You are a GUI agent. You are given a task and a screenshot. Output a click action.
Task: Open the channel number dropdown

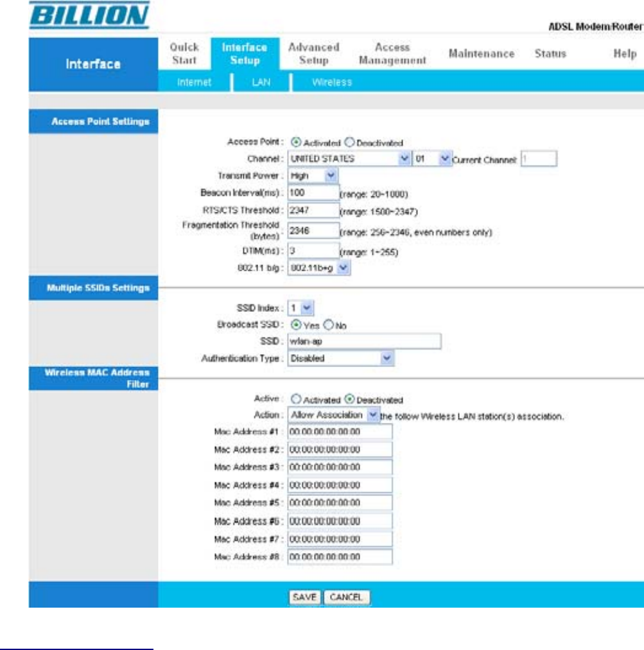tap(431, 158)
